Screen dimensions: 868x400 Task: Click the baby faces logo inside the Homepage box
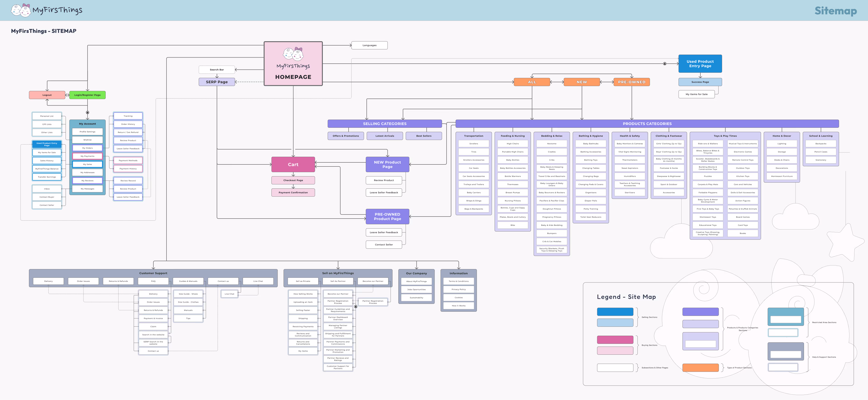[x=293, y=54]
